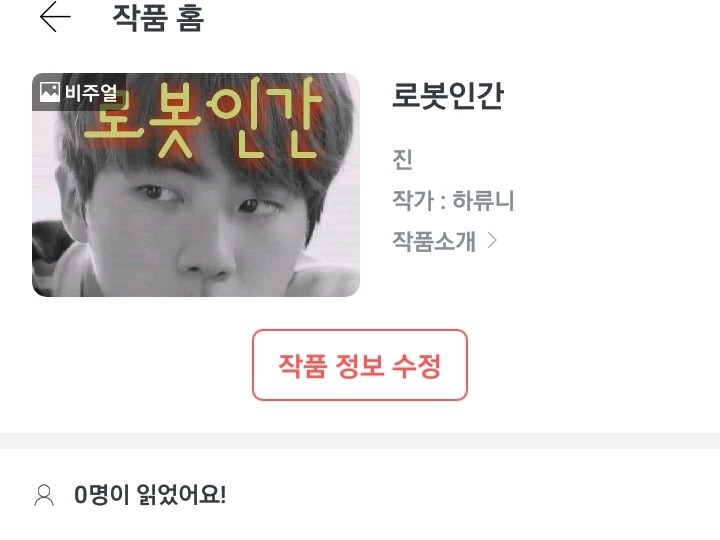Click the 작가 label before the author name
This screenshot has width=720, height=540.
pos(413,200)
